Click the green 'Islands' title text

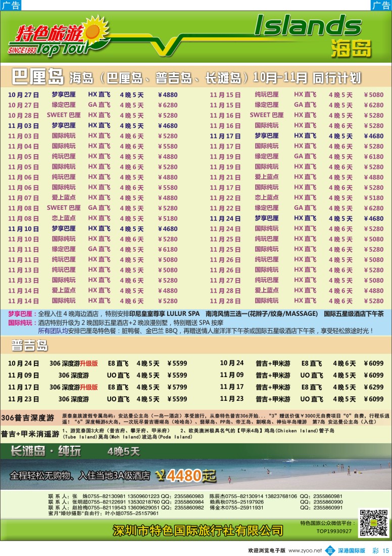coord(308,26)
